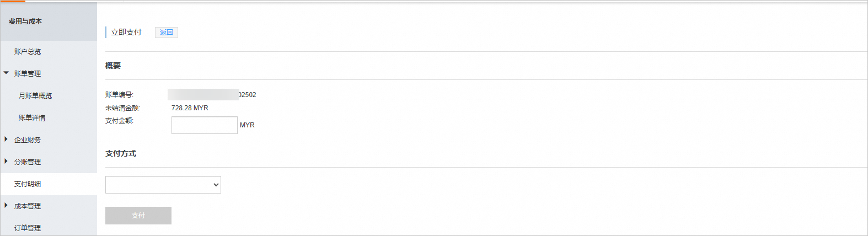Click the 账单管理 menu label

(28, 74)
